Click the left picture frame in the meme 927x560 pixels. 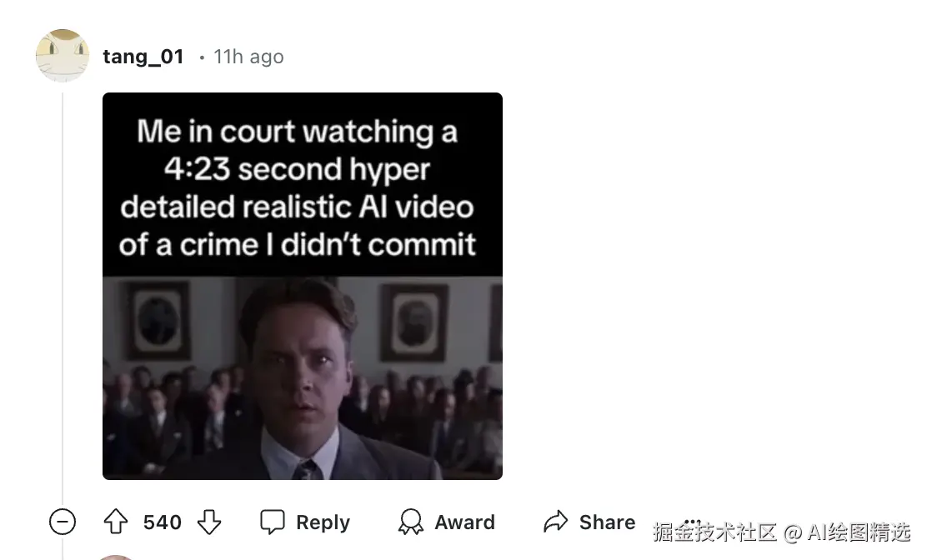[x=157, y=320]
